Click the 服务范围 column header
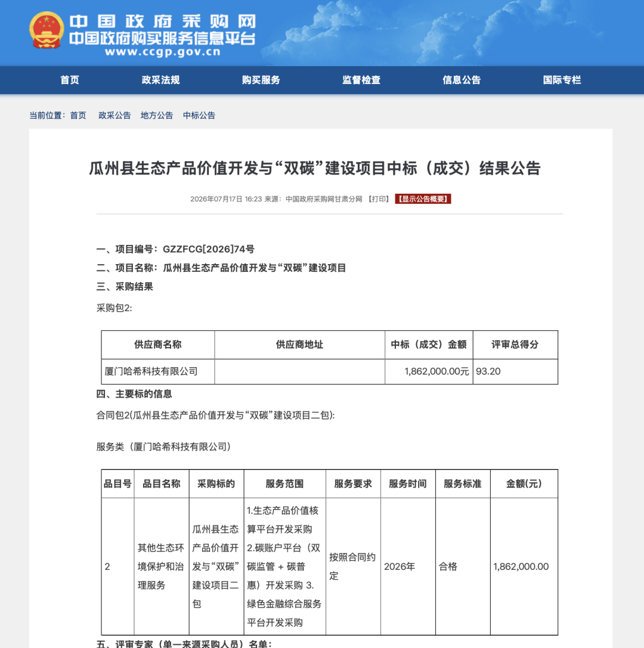The width and height of the screenshot is (644, 648). click(285, 484)
